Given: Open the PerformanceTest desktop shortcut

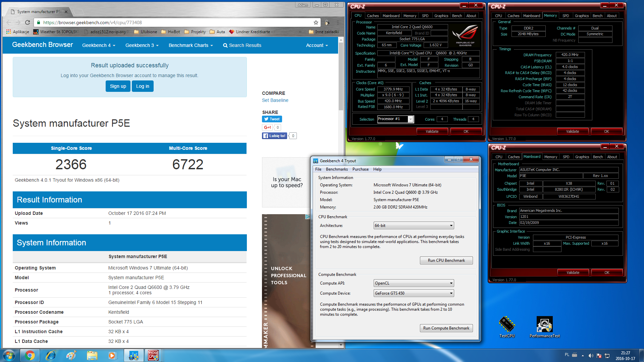Looking at the screenshot, I should [545, 327].
